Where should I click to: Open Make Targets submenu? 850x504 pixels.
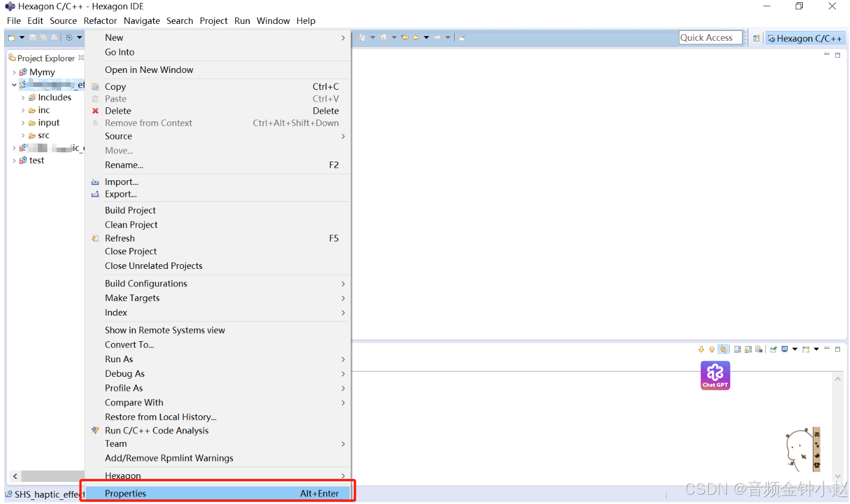coord(218,298)
